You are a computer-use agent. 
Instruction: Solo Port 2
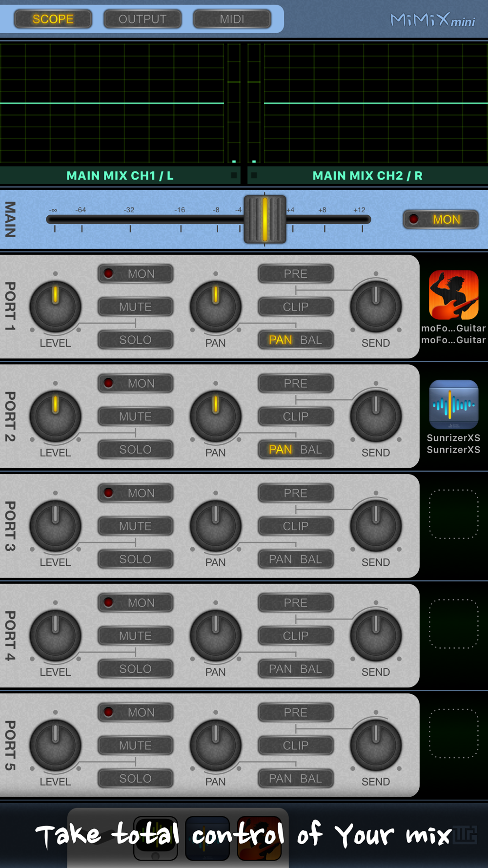(x=136, y=450)
